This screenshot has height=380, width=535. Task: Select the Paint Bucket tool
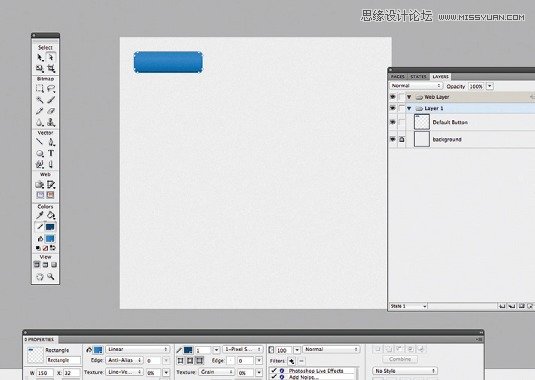(51, 215)
